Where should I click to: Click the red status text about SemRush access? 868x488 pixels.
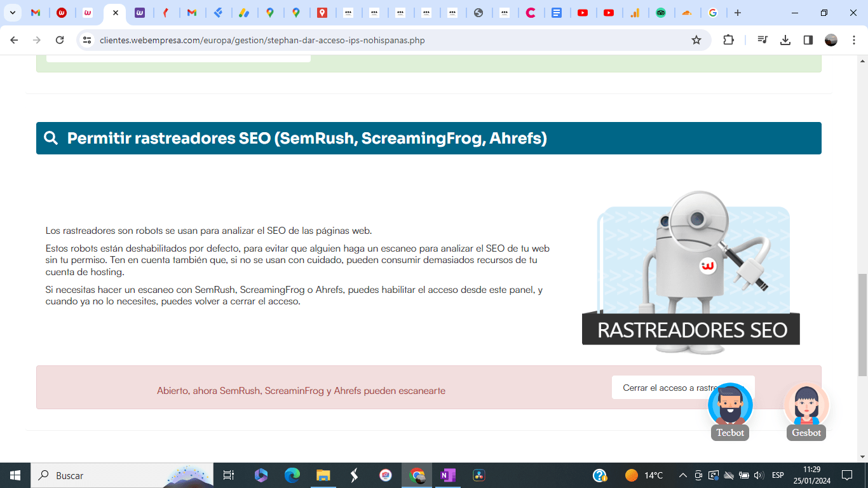tap(301, 391)
